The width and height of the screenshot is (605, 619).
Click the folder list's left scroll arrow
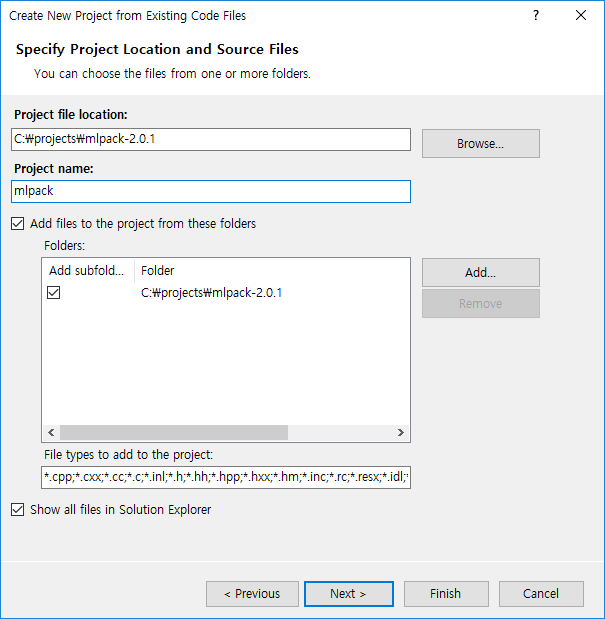[50, 433]
